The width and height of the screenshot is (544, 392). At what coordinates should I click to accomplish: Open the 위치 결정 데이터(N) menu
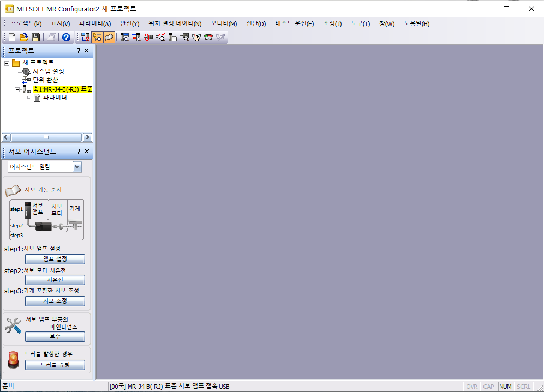coord(175,23)
